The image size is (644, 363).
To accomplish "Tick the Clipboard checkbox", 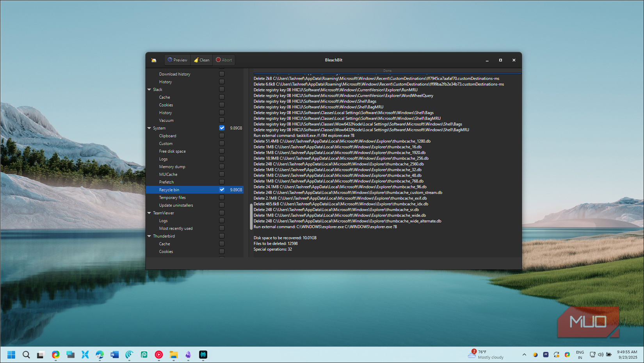I will pos(222,136).
